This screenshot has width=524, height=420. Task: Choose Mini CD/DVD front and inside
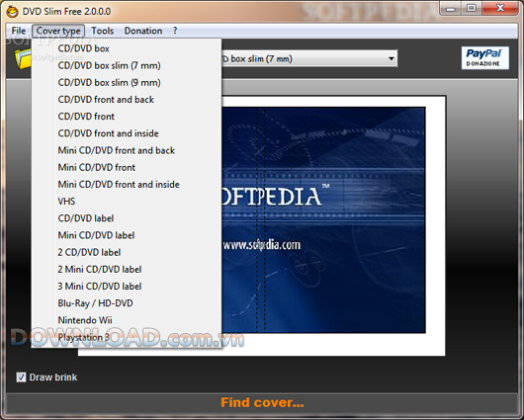pyautogui.click(x=127, y=185)
